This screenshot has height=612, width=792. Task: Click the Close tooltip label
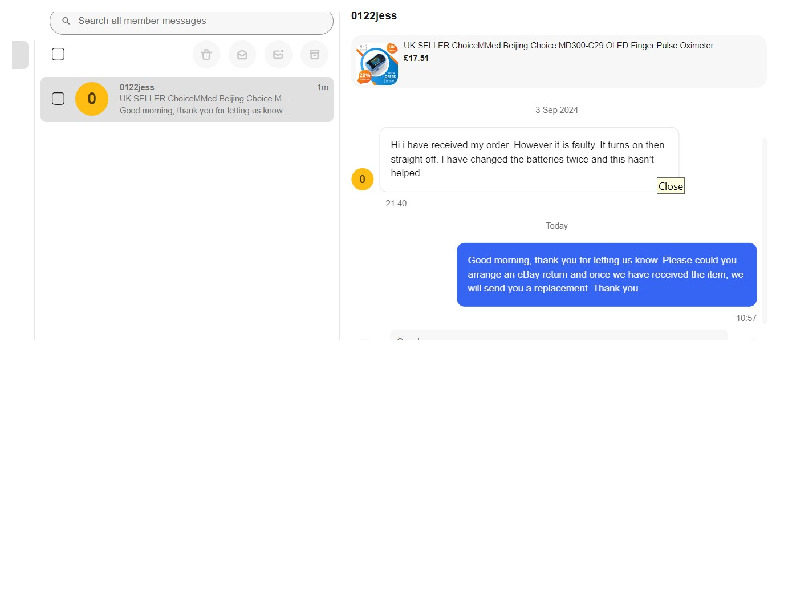point(670,186)
